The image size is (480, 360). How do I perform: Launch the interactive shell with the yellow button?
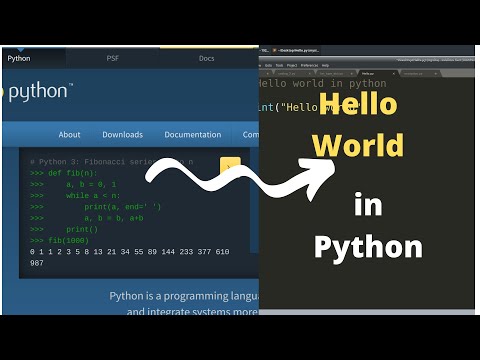click(x=230, y=166)
